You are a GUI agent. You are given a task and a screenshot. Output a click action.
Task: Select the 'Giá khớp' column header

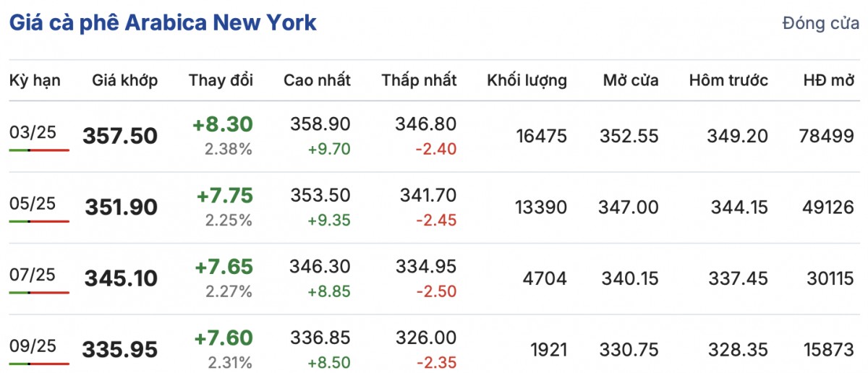coord(124,80)
